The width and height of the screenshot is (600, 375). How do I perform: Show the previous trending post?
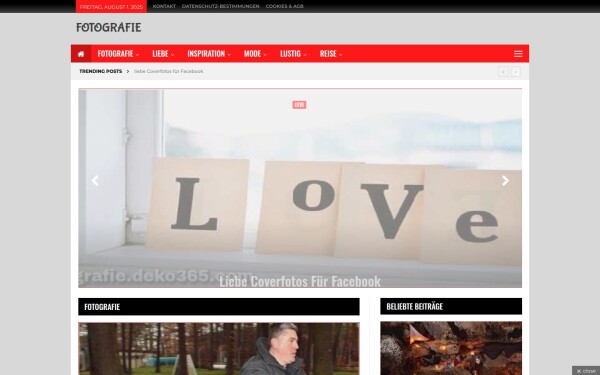click(503, 72)
